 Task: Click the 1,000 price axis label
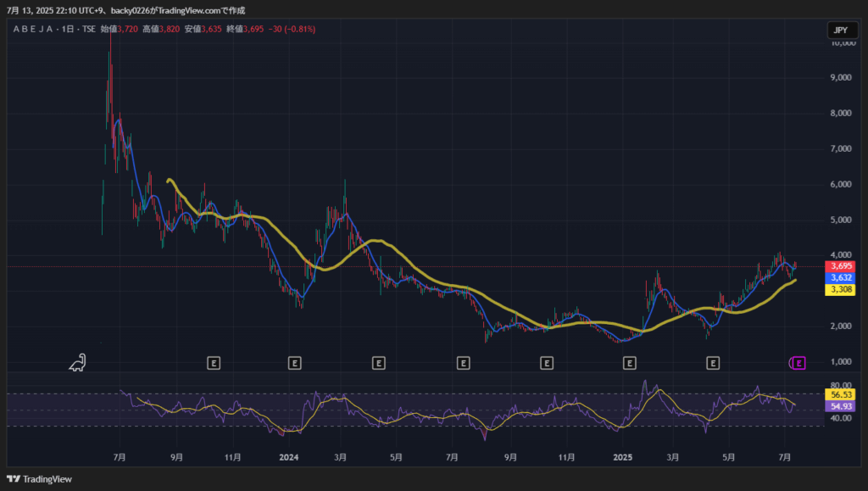tap(841, 361)
